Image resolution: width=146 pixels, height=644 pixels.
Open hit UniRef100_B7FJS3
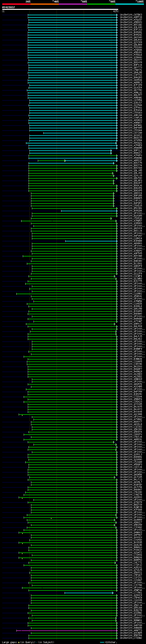[131, 30]
